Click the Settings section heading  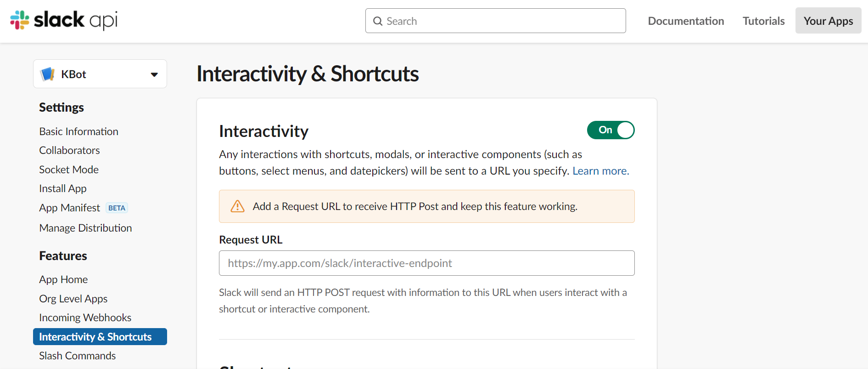pyautogui.click(x=62, y=108)
